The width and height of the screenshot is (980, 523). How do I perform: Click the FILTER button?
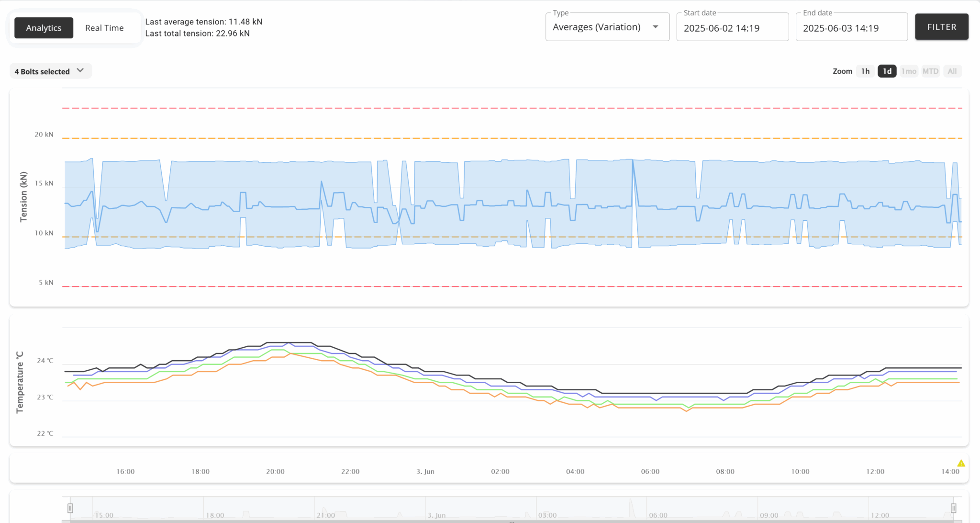[941, 26]
